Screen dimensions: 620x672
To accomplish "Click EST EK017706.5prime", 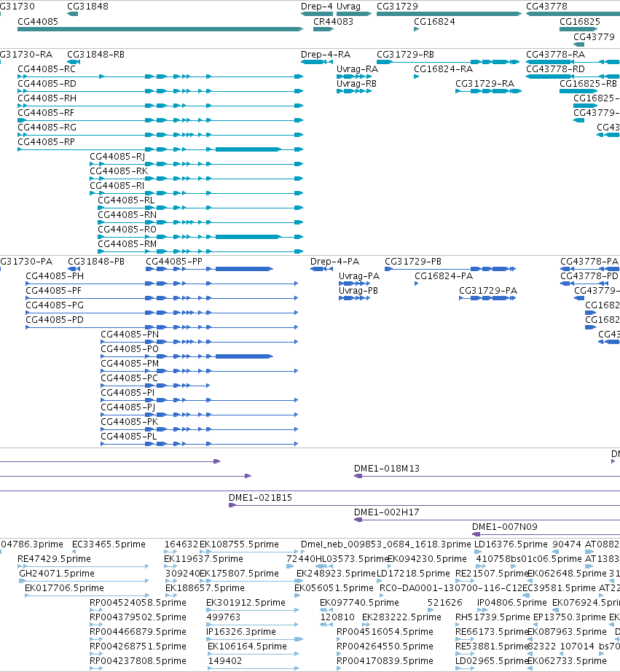I will (x=64, y=588).
